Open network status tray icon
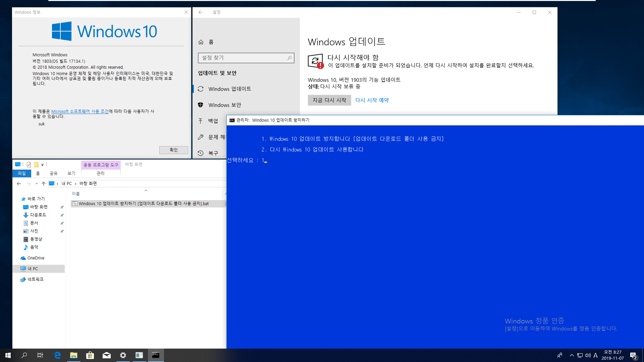The width and height of the screenshot is (644, 362). pos(580,355)
